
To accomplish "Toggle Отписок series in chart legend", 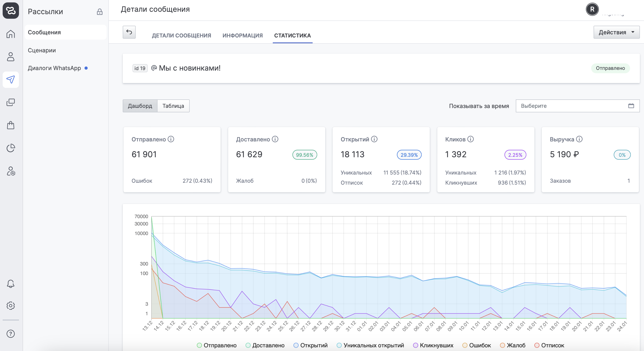I will [x=549, y=345].
